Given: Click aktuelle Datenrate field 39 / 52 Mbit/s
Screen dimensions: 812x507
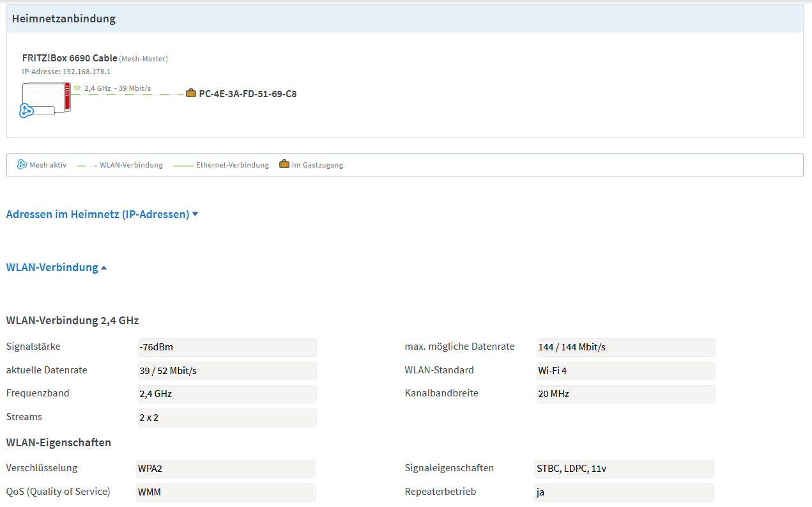Looking at the screenshot, I should click(227, 371).
